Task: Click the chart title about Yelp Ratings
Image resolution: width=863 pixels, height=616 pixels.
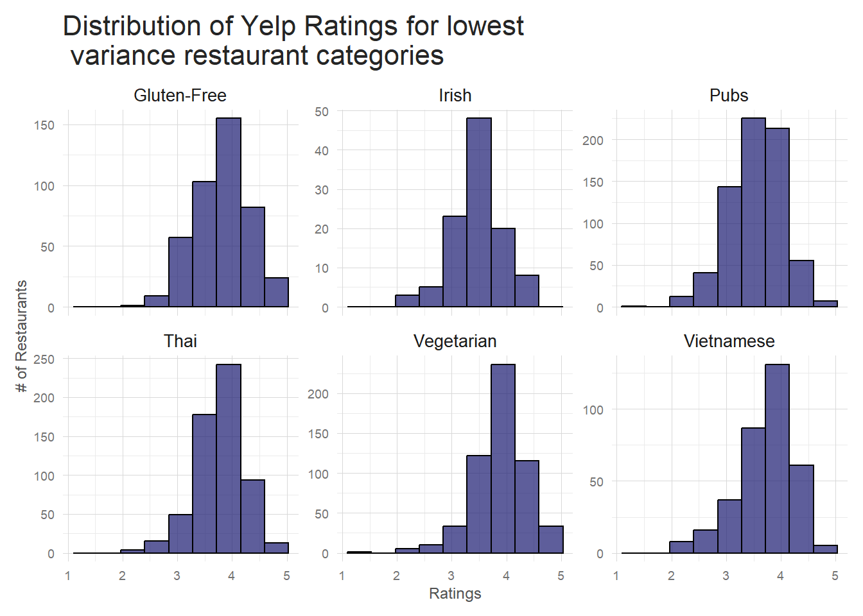Action: click(x=293, y=40)
